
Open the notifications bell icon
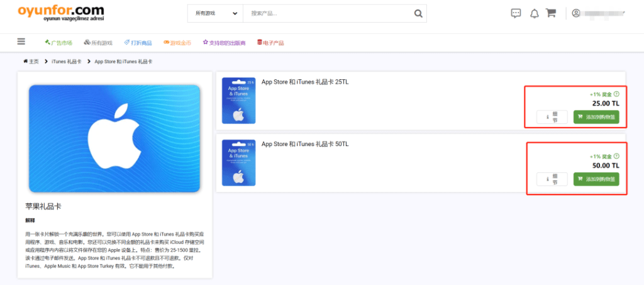point(535,14)
